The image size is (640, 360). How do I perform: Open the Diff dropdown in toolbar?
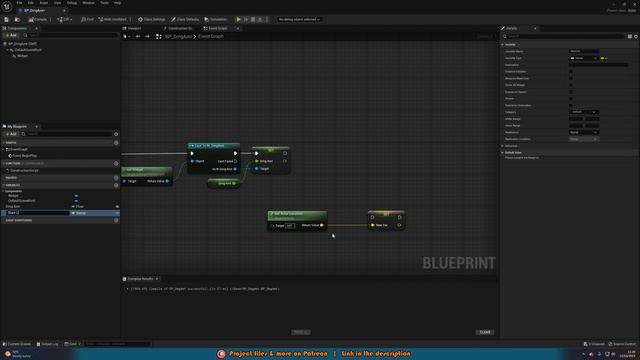click(64, 19)
